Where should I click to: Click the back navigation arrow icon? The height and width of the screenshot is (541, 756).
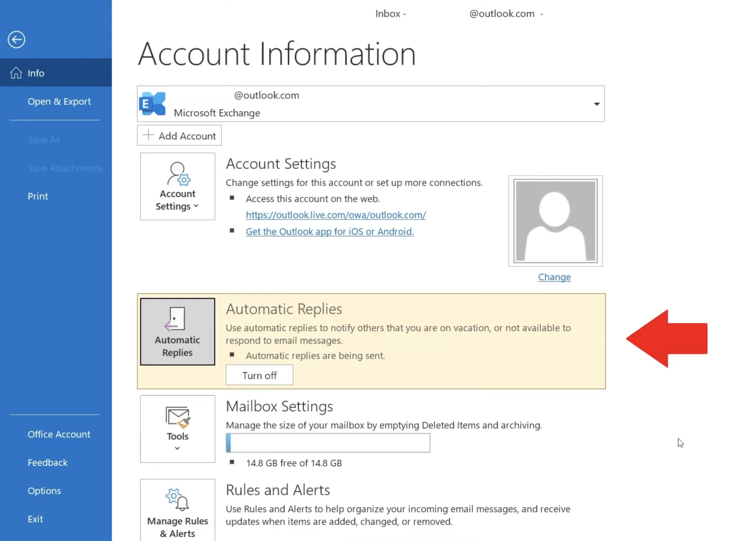(16, 39)
